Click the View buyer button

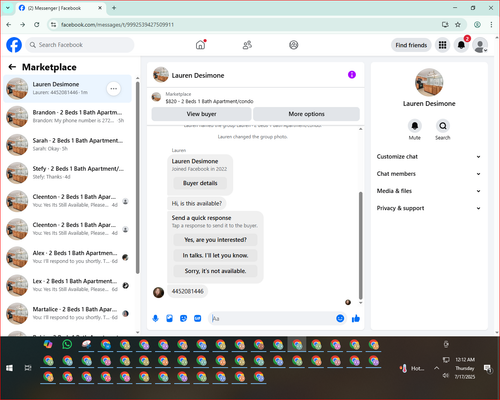201,114
